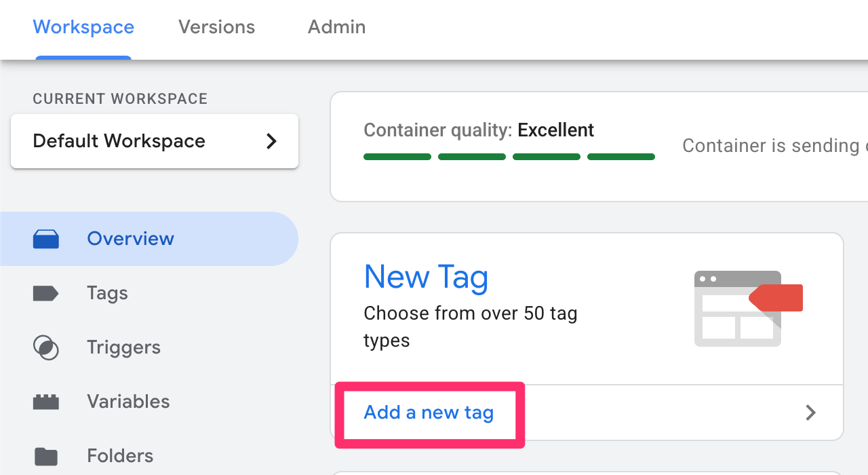The height and width of the screenshot is (475, 868).
Task: Click the Tags label icon in sidebar
Action: click(x=46, y=293)
